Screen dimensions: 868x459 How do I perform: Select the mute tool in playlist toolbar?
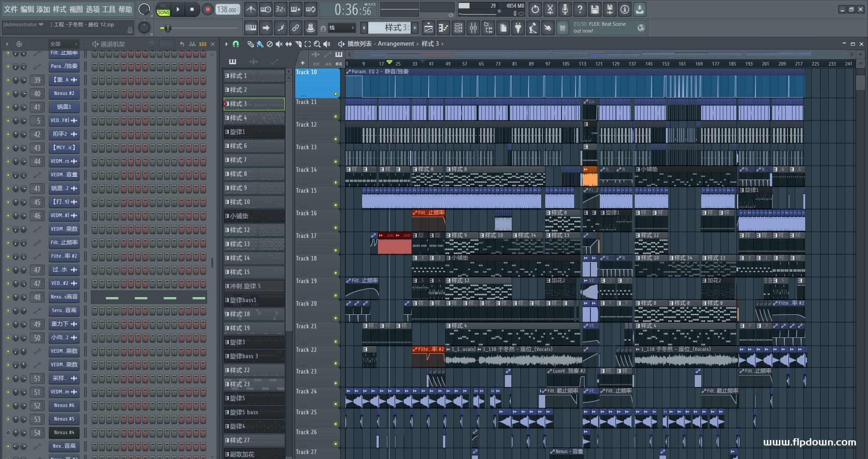click(279, 44)
